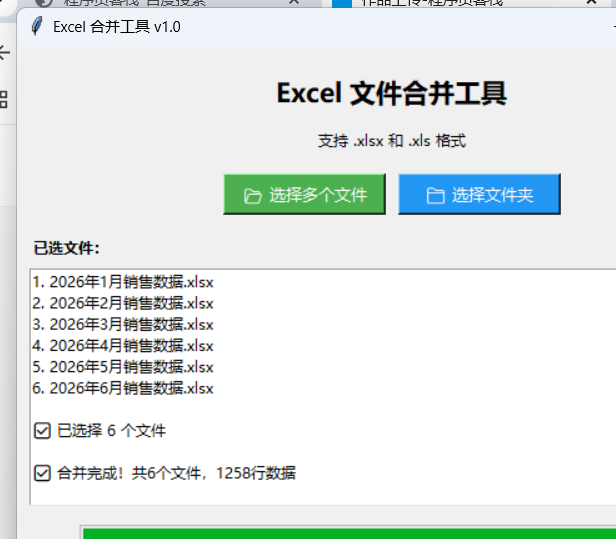This screenshot has width=616, height=539.
Task: Close the 百度搜索 browser tab
Action: 294,2
